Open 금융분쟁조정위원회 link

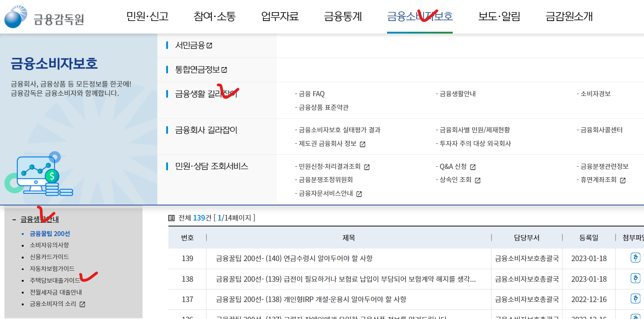(x=326, y=180)
